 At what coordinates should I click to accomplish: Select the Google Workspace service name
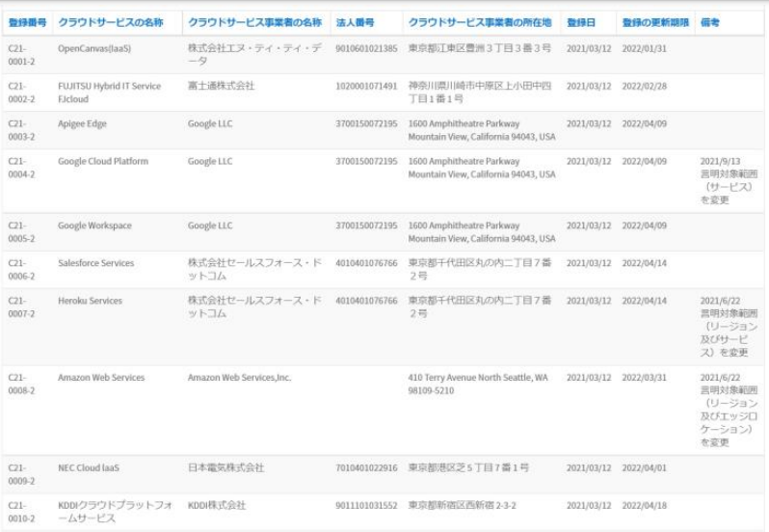coord(94,226)
